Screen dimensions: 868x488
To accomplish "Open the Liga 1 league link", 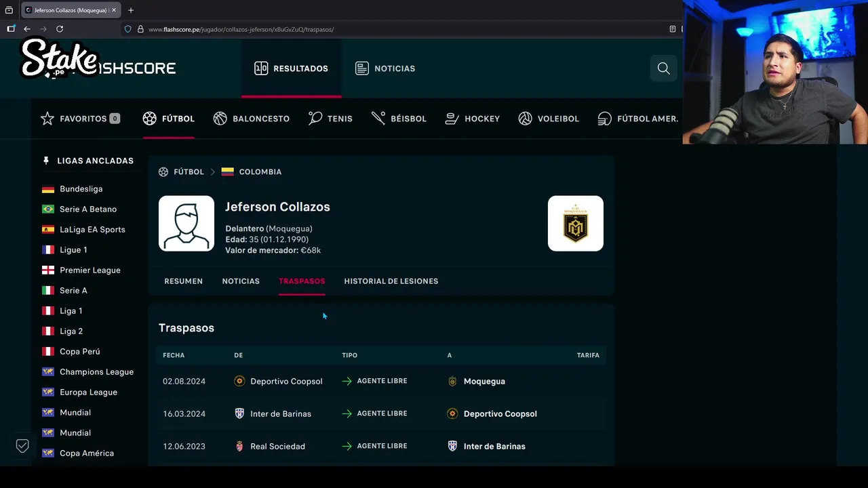I will pyautogui.click(x=71, y=311).
